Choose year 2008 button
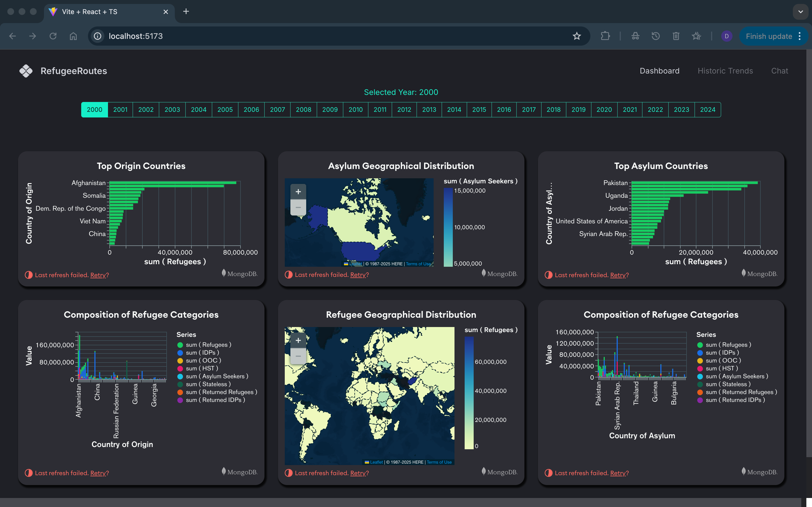The width and height of the screenshot is (812, 507). tap(303, 110)
